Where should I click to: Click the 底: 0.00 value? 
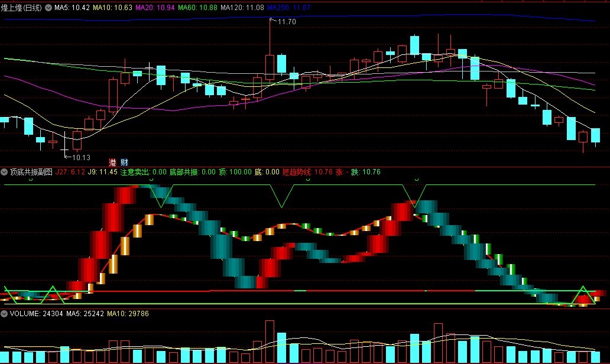coord(267,172)
